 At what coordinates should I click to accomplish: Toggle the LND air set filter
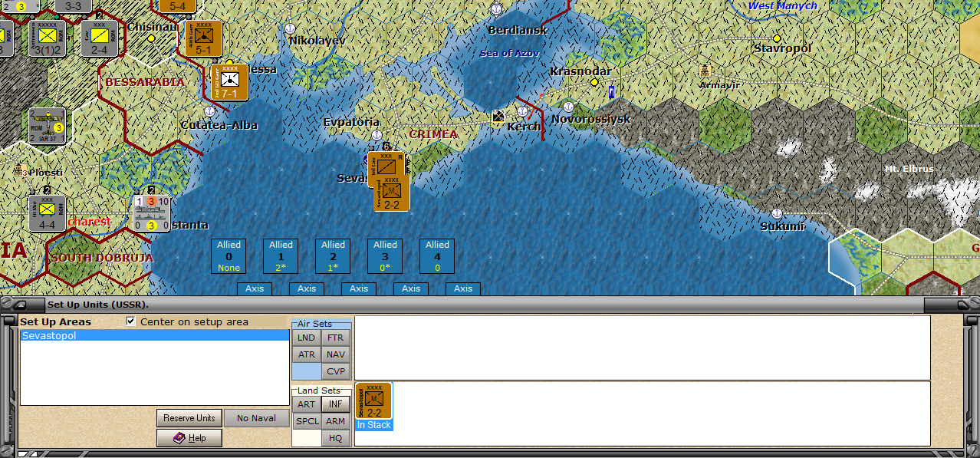pyautogui.click(x=306, y=338)
